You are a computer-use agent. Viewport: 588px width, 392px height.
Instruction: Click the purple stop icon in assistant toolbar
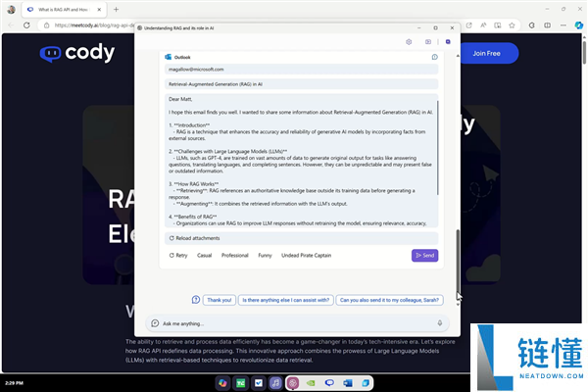coord(448,42)
